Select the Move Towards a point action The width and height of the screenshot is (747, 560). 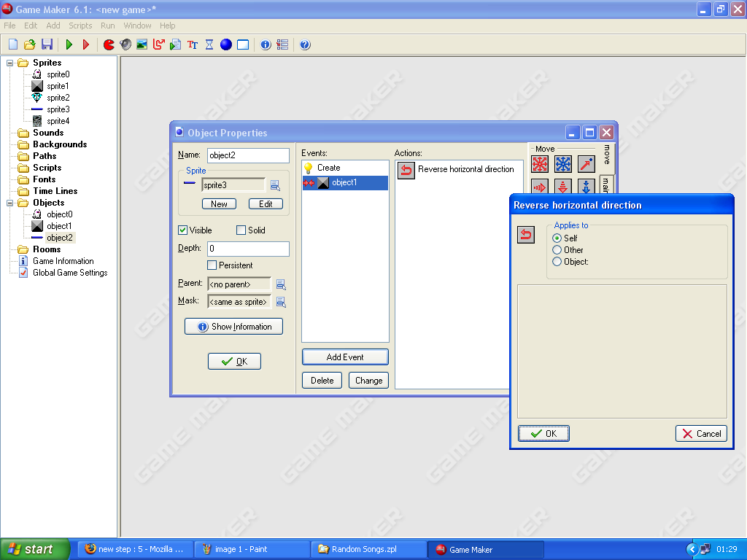(587, 164)
